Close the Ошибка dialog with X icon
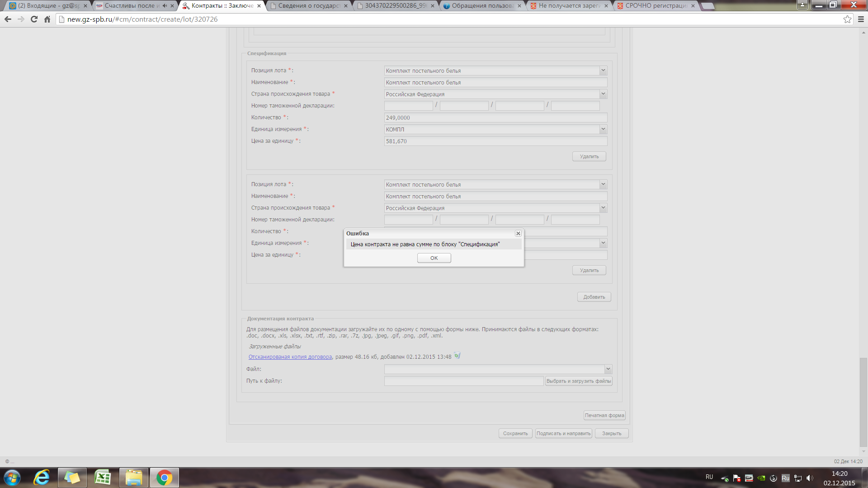 tap(518, 234)
